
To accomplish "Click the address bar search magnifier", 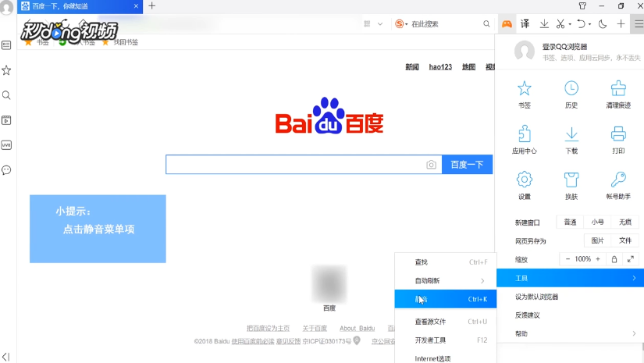I will click(x=486, y=24).
